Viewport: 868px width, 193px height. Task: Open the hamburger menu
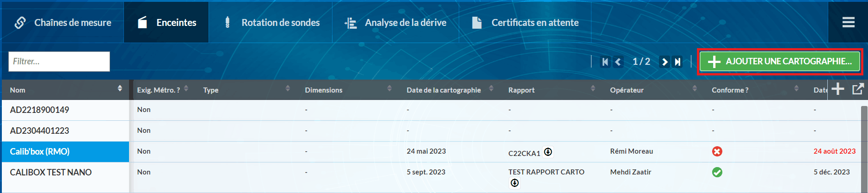848,22
